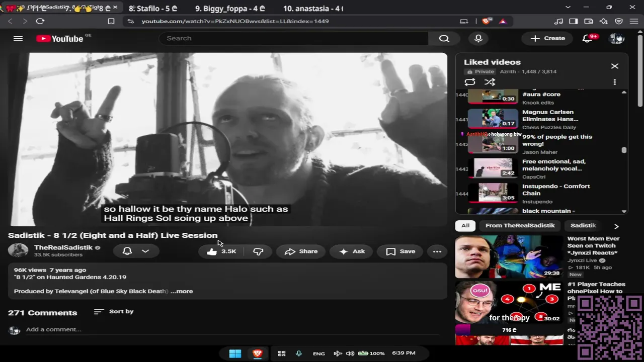Click the Create button

click(x=547, y=38)
